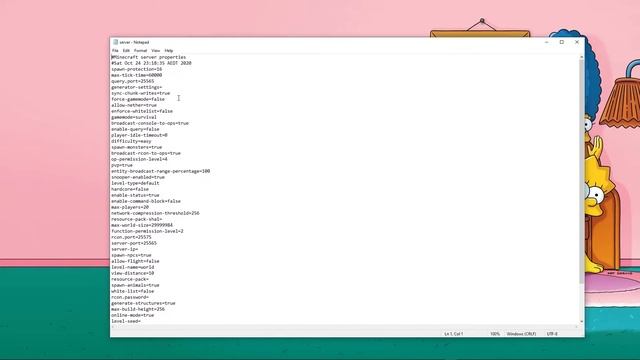Click the 'gamemode=survival' line

tap(134, 117)
